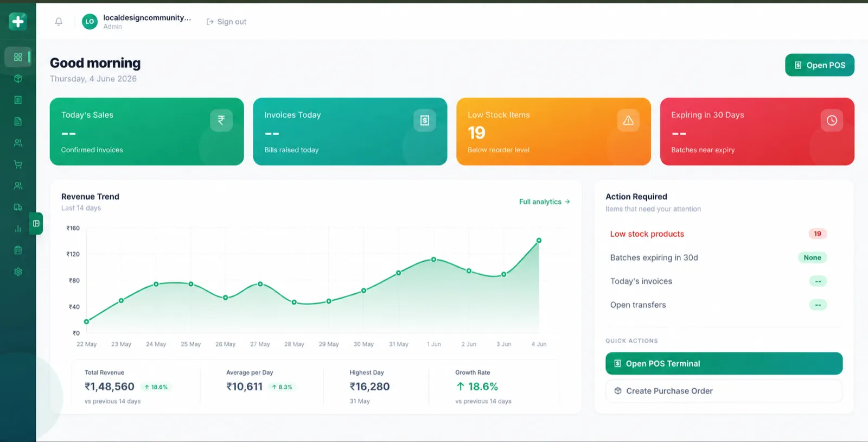Click the Total Revenue value ₹1,48,560

(110, 387)
